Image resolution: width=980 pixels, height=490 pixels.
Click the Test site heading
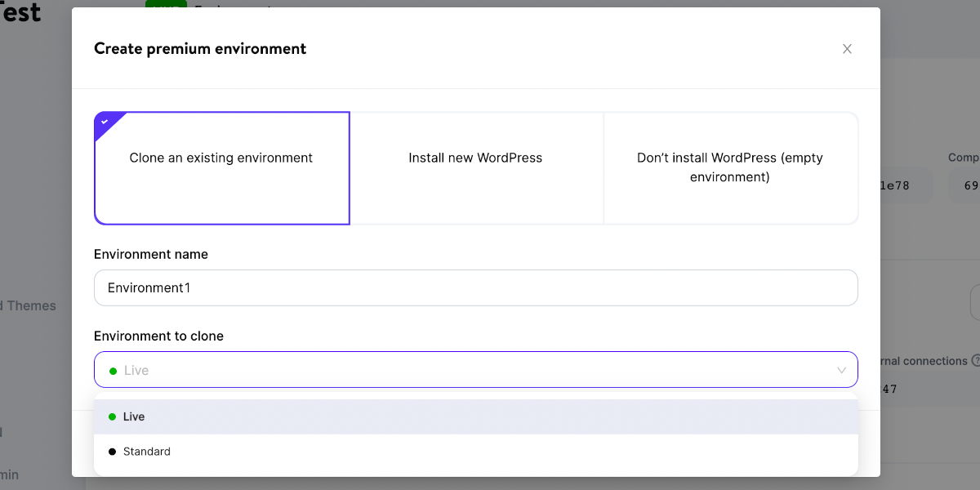(x=20, y=12)
